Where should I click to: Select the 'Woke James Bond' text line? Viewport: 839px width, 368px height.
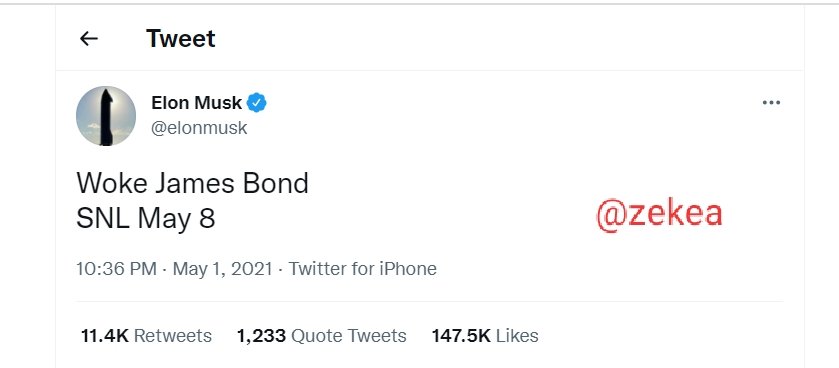click(193, 183)
